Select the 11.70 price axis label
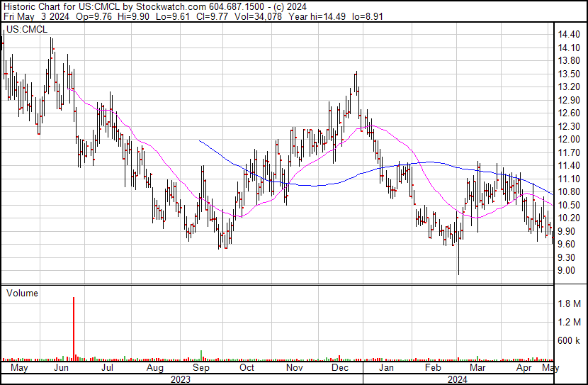Image resolution: width=588 pixels, height=385 pixels. coord(569,152)
